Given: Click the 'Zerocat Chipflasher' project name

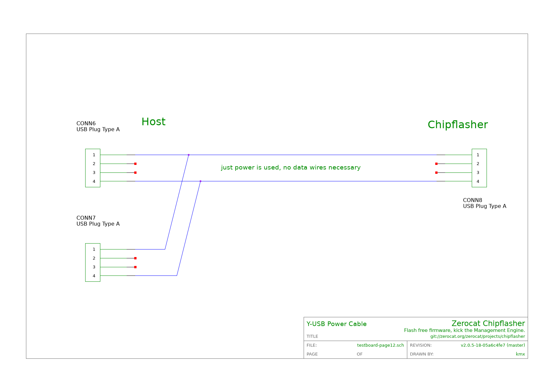Looking at the screenshot, I should [x=488, y=324].
